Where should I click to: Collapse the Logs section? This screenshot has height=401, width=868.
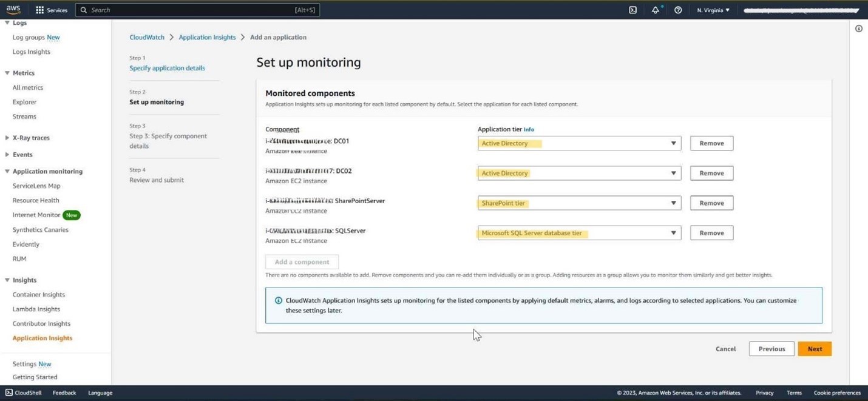tap(7, 23)
